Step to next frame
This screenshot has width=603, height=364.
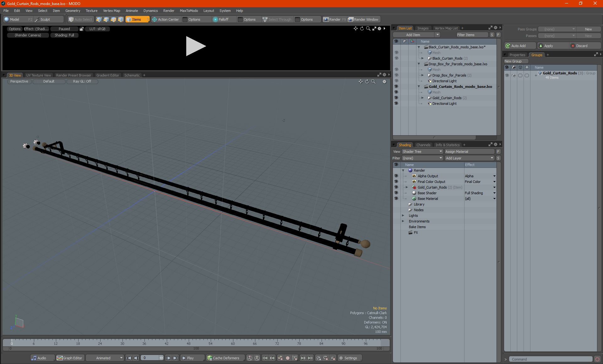pyautogui.click(x=168, y=358)
